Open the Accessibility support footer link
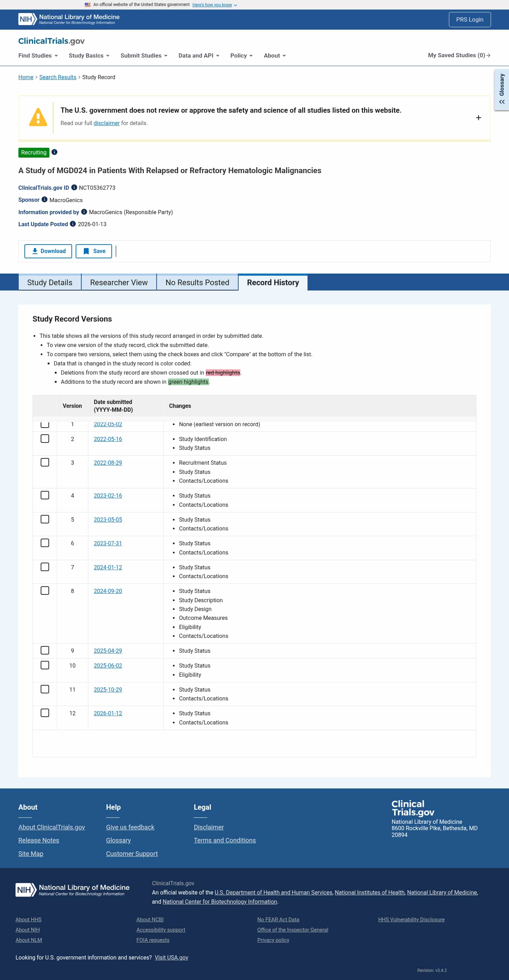Image resolution: width=509 pixels, height=980 pixels. click(161, 930)
